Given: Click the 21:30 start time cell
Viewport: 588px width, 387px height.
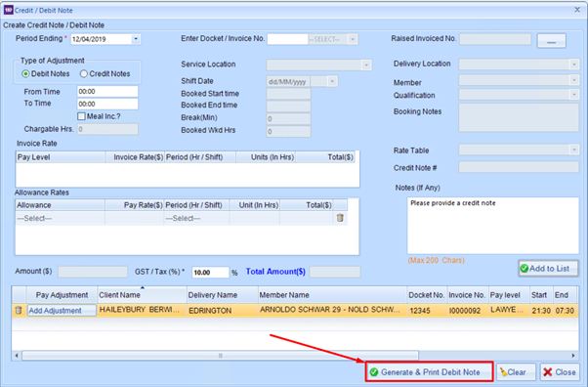Looking at the screenshot, I should [541, 311].
